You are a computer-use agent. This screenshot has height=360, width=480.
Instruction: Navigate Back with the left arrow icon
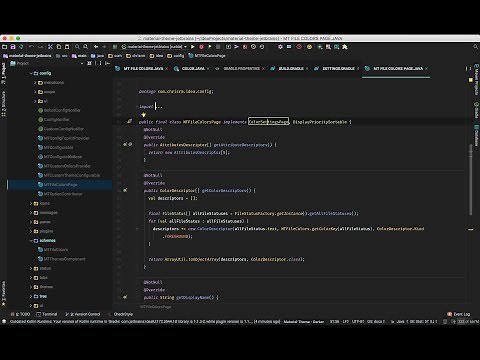96,47
